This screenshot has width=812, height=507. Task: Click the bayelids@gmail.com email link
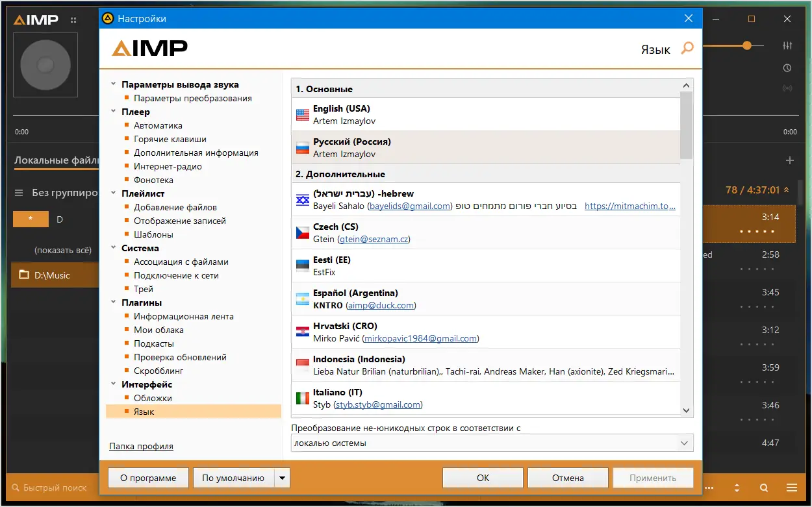tap(409, 206)
